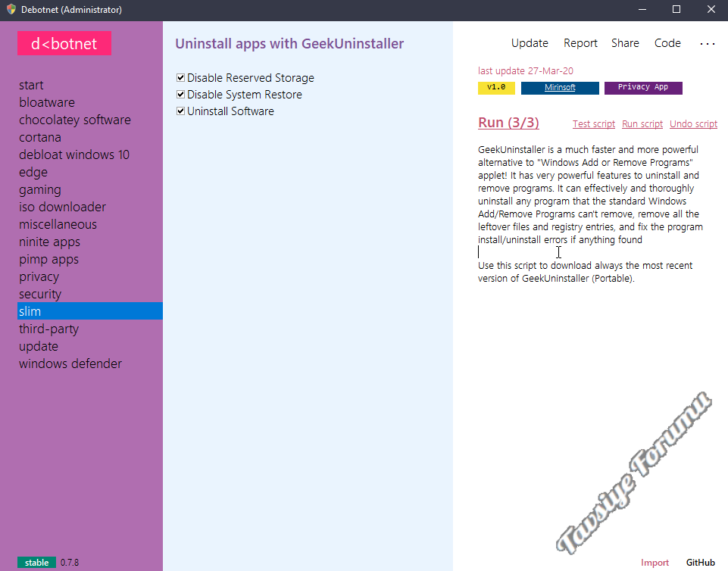Go to the update category in sidebar
Screen dimensions: 728x571
tap(39, 346)
